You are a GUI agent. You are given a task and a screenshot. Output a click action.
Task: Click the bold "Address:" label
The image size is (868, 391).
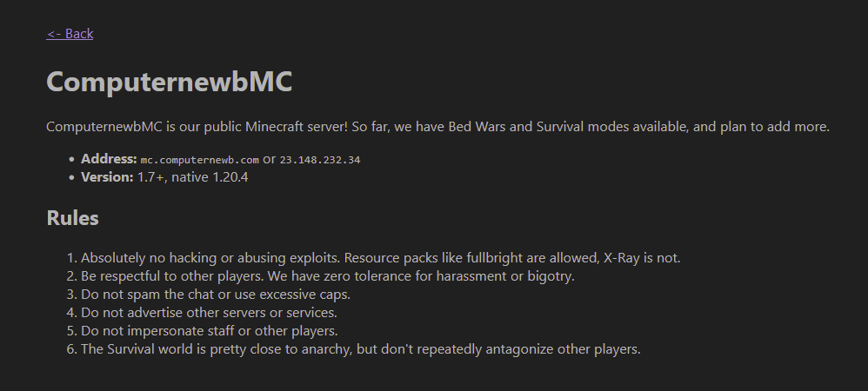[109, 159]
